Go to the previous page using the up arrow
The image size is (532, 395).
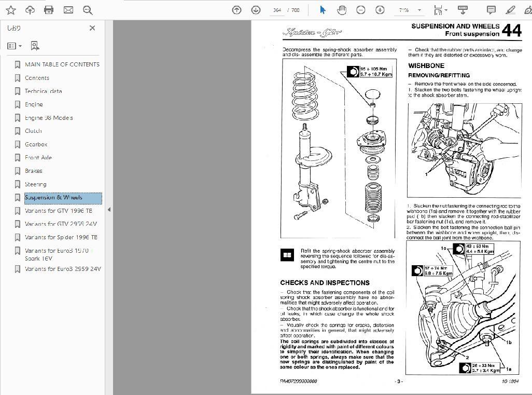236,10
